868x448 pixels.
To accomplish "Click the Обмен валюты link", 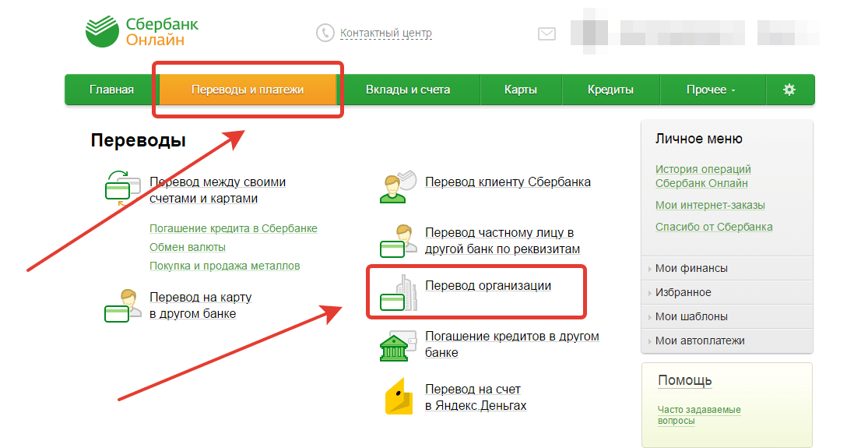I will pos(188,247).
